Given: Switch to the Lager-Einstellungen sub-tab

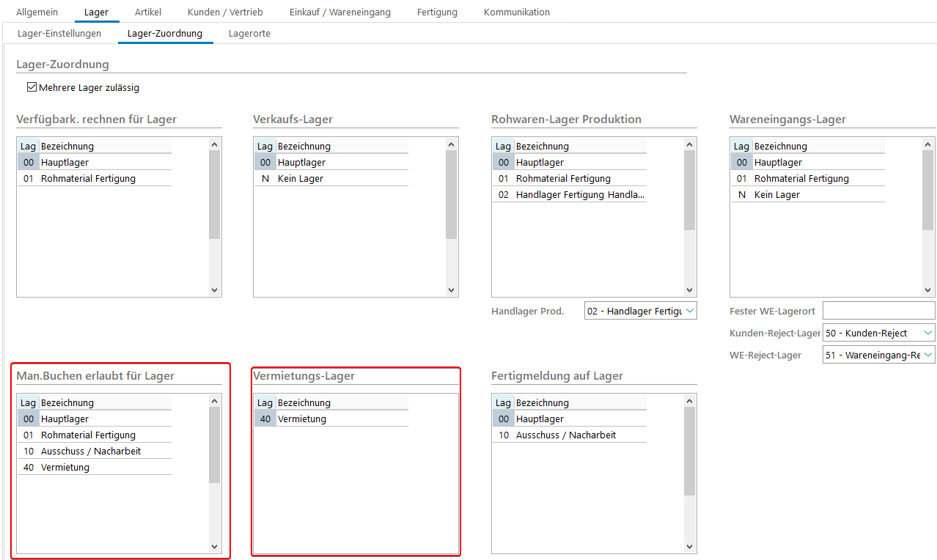Looking at the screenshot, I should point(59,34).
